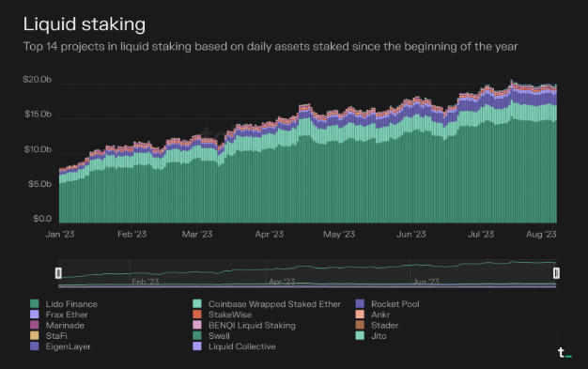Toggle the Stader series label
The height and width of the screenshot is (369, 588).
(x=385, y=325)
